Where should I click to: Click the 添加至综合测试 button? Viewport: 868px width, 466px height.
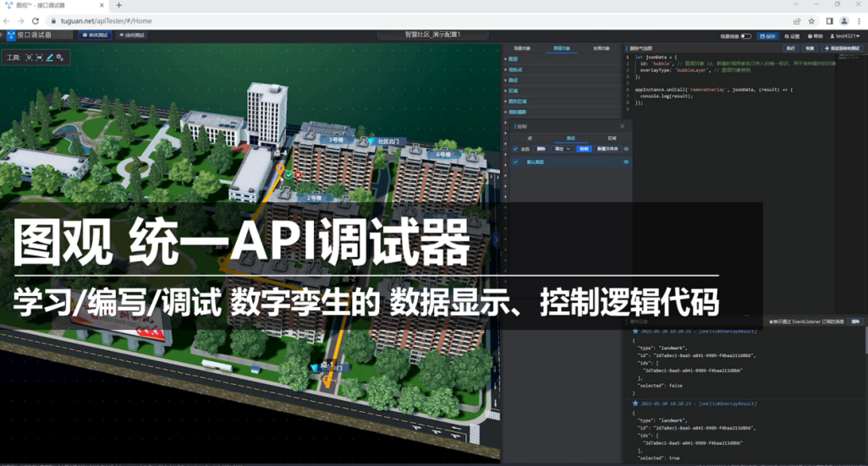coord(842,49)
